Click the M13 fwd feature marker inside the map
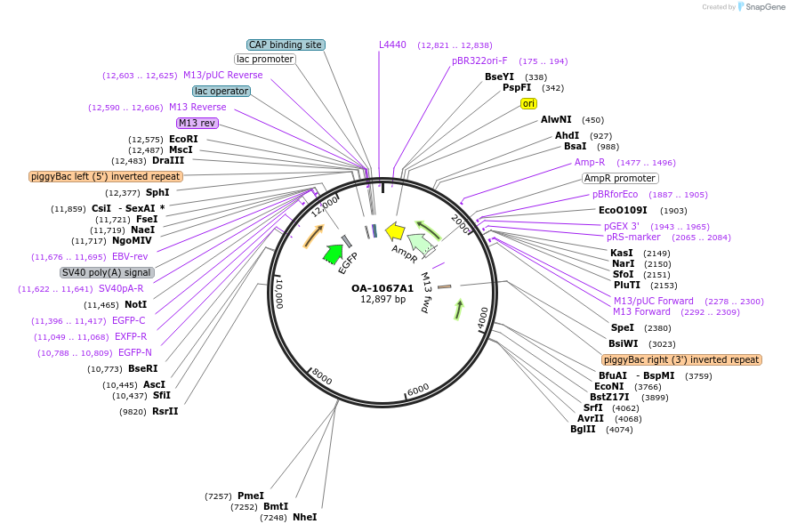This screenshot has height=532, width=789. pyautogui.click(x=444, y=286)
